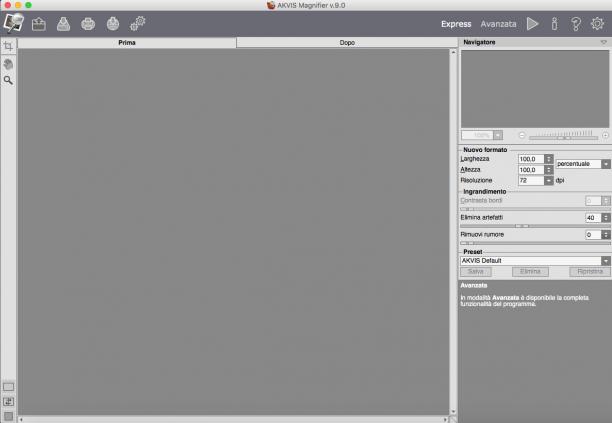Click the publish/share icon in toolbar

[x=113, y=24]
